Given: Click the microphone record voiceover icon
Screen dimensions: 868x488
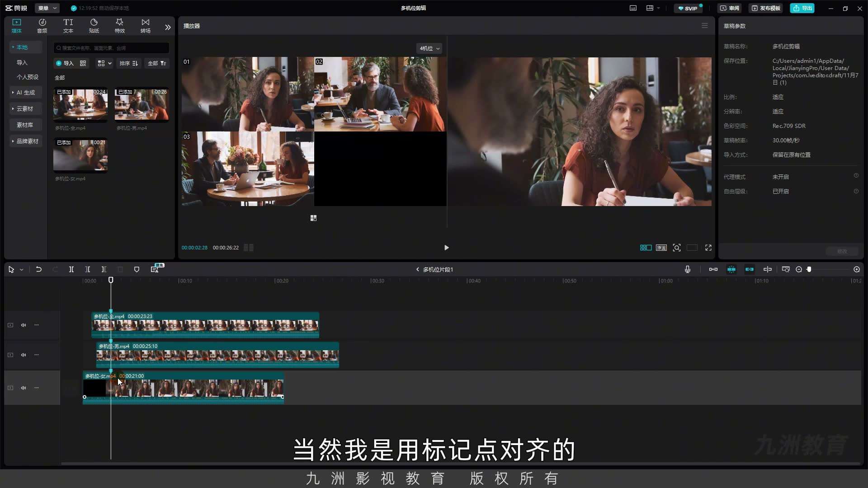Looking at the screenshot, I should click(687, 269).
